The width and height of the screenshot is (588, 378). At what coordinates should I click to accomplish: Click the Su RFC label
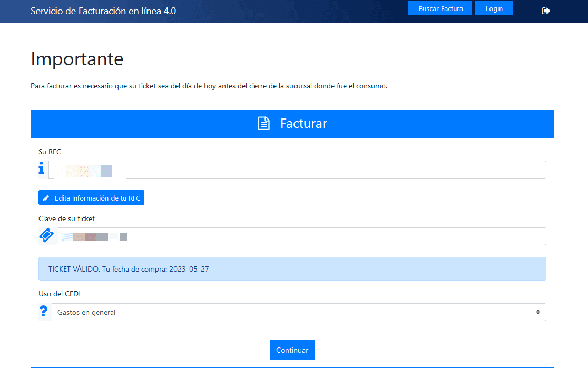point(50,152)
